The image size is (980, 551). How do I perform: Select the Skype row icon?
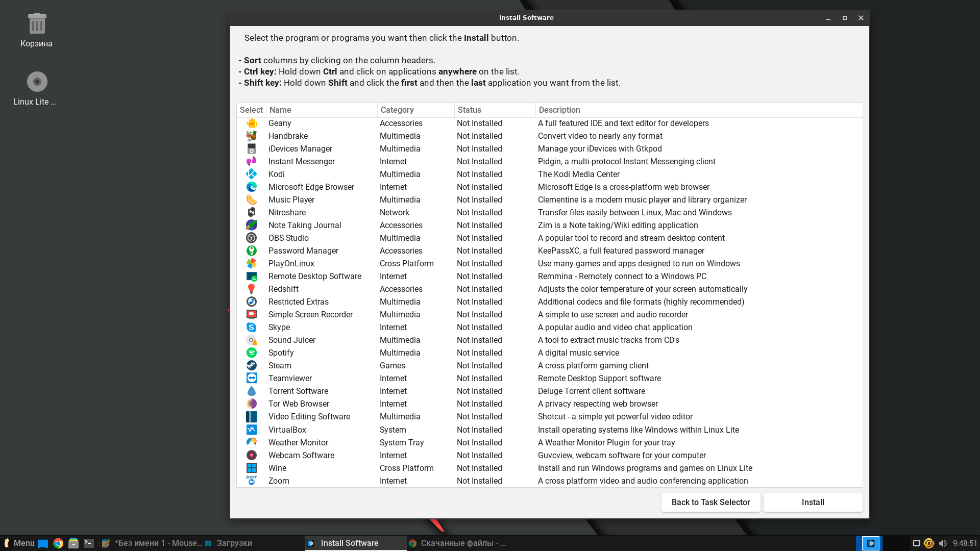point(251,327)
